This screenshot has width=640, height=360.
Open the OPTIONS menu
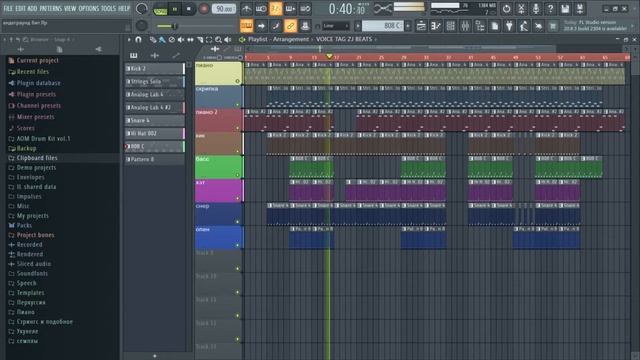[x=89, y=9]
